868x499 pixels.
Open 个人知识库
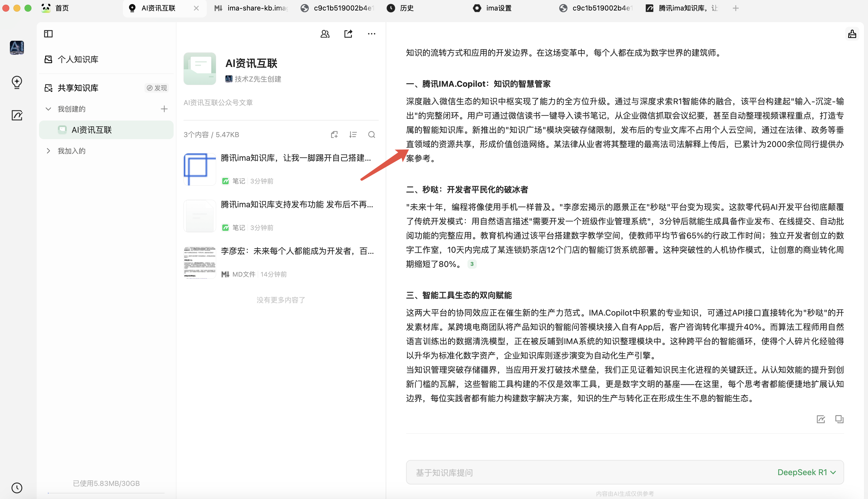tap(106, 59)
